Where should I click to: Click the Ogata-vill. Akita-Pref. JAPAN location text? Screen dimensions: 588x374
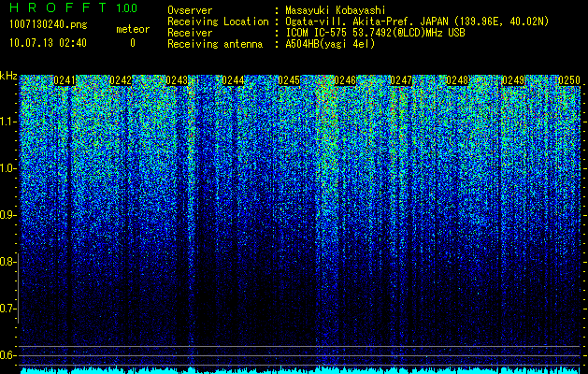click(x=417, y=22)
